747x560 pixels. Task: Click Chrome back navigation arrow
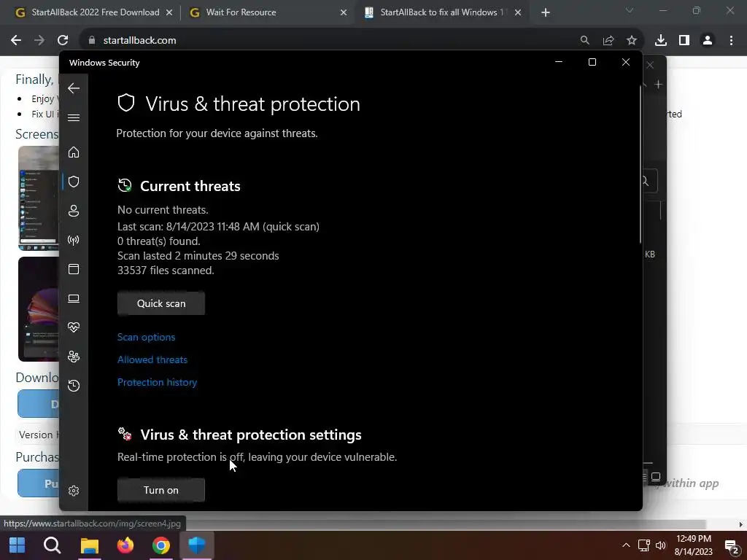click(x=16, y=41)
